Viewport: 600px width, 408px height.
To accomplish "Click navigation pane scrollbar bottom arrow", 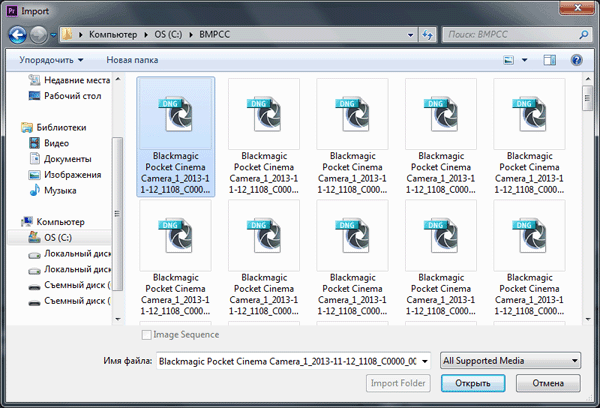I will [x=118, y=319].
